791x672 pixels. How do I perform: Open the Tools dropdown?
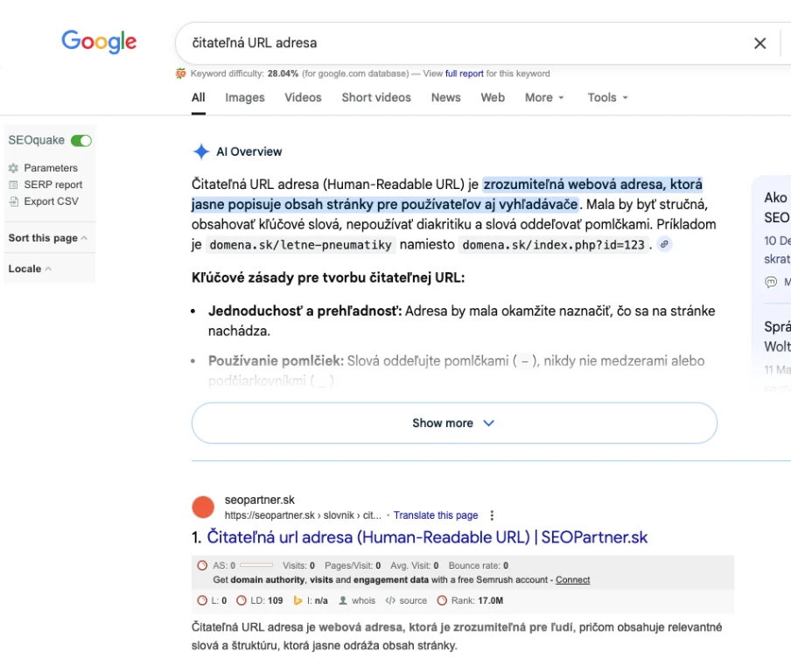[x=607, y=97]
